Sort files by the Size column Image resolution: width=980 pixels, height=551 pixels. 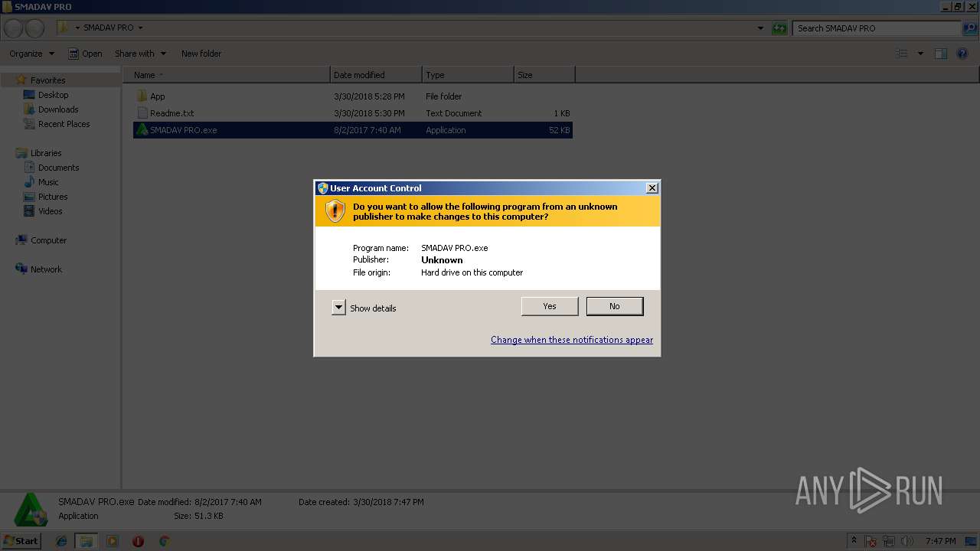click(x=544, y=75)
